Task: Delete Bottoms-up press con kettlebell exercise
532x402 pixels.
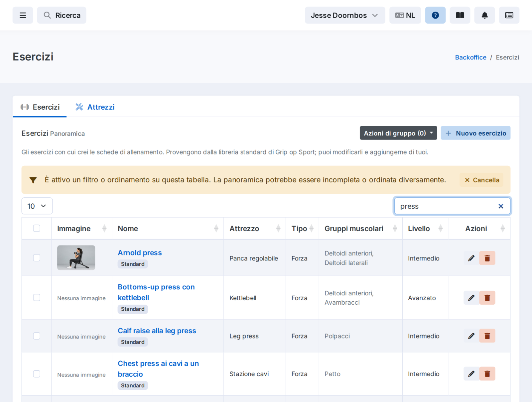Action: click(x=487, y=298)
